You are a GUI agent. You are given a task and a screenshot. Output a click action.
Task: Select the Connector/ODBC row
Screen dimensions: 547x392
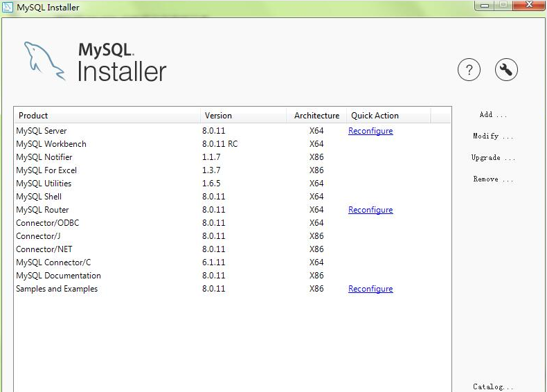[233, 223]
